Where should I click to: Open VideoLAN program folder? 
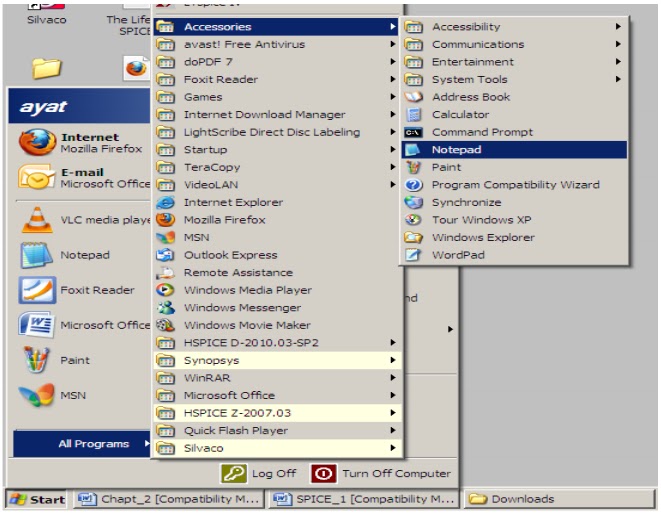[x=277, y=185]
